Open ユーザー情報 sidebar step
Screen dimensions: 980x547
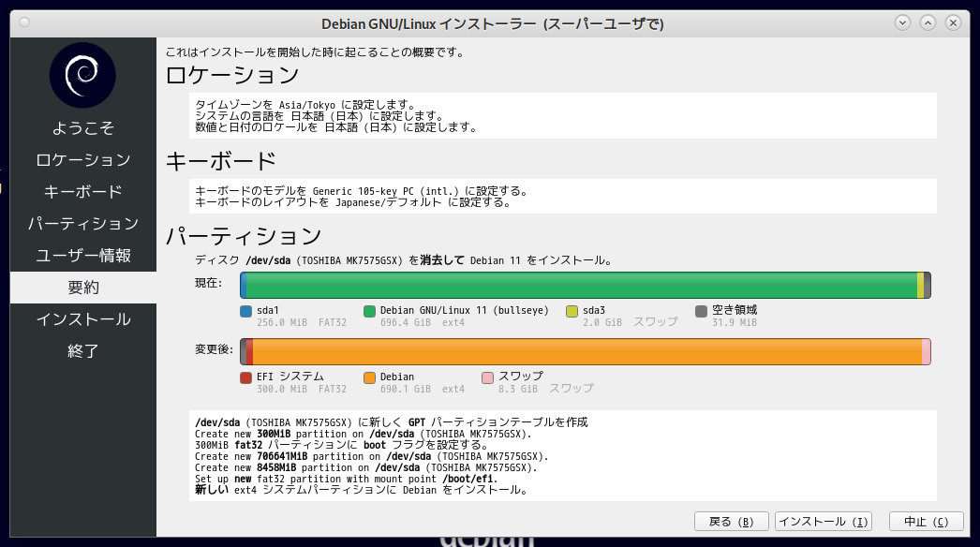pos(83,256)
